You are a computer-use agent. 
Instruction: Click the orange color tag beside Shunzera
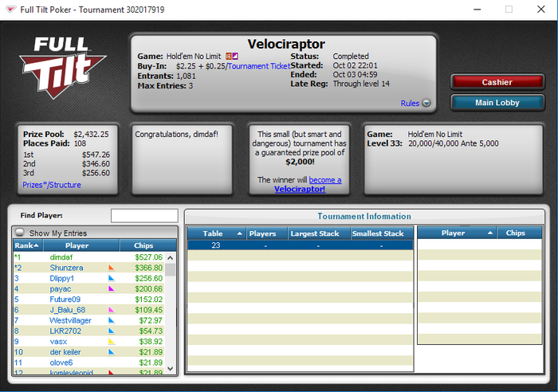pos(112,268)
